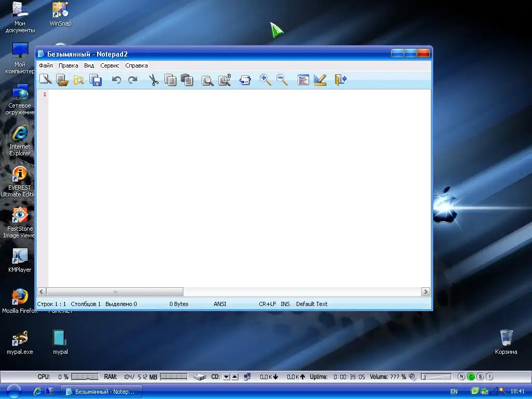Click the Notepad2 taskbar button
The width and height of the screenshot is (532, 399).
(x=101, y=392)
